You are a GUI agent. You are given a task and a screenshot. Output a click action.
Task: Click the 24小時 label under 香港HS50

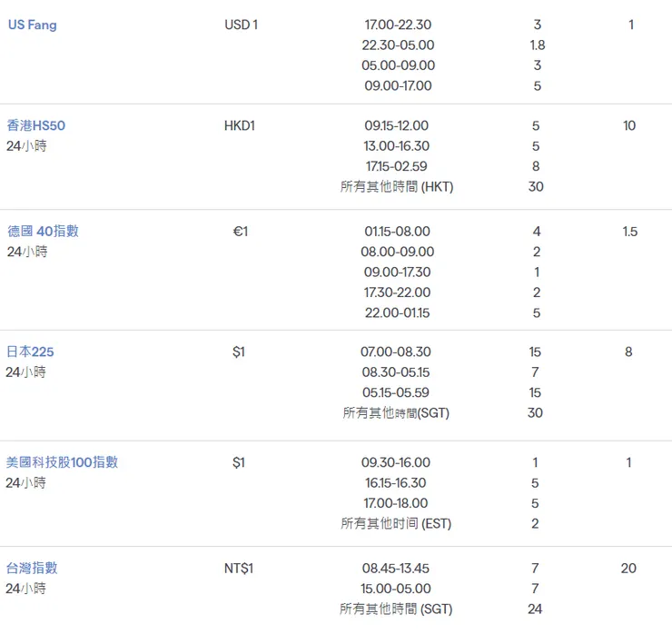click(25, 145)
